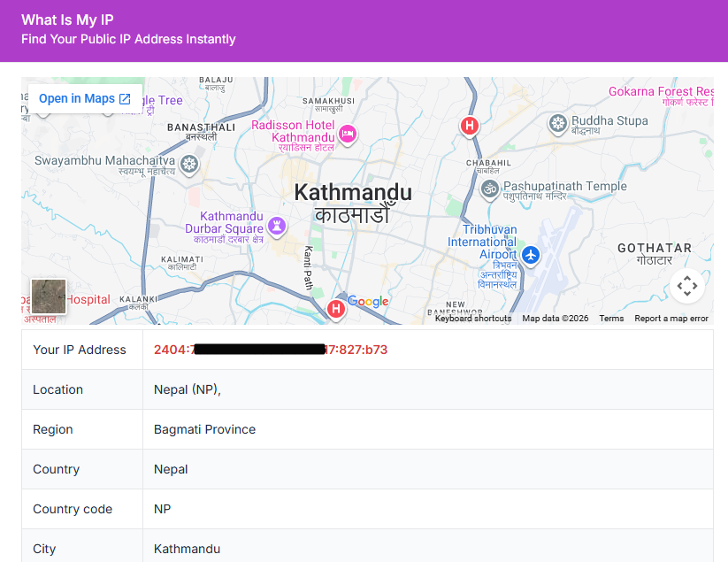Open the Swayambhu Mahachaitya temple marker

tap(188, 164)
